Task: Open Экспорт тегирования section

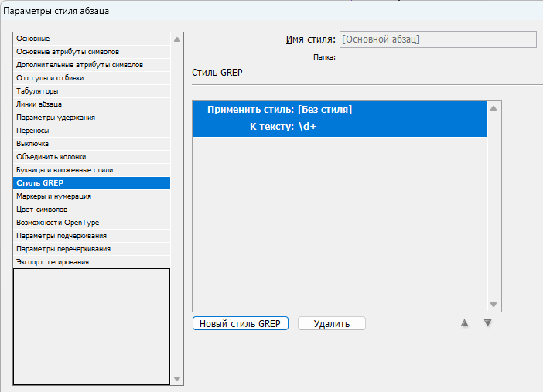Action: pyautogui.click(x=52, y=262)
